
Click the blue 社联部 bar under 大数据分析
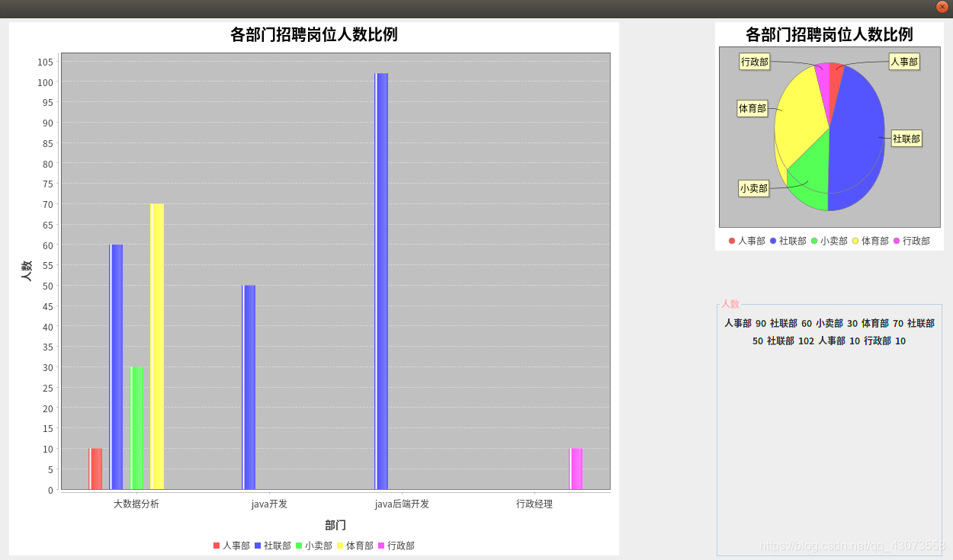(116, 366)
